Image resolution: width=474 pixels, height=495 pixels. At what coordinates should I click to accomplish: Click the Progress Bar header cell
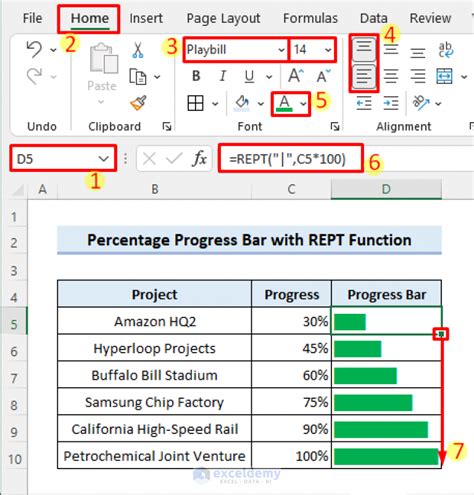[387, 294]
